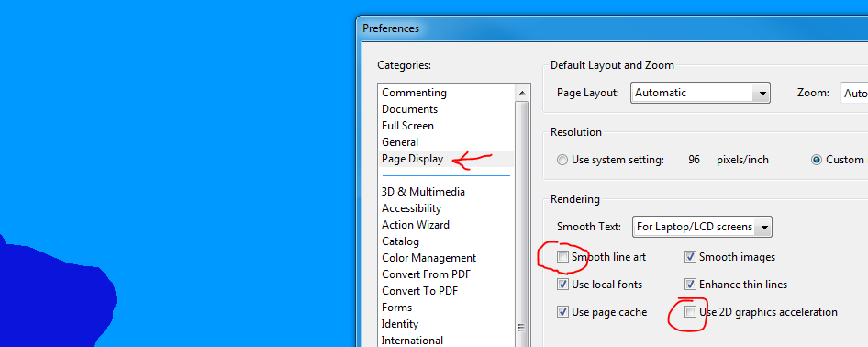Select the Page Display category
This screenshot has width=868, height=347.
[x=412, y=159]
